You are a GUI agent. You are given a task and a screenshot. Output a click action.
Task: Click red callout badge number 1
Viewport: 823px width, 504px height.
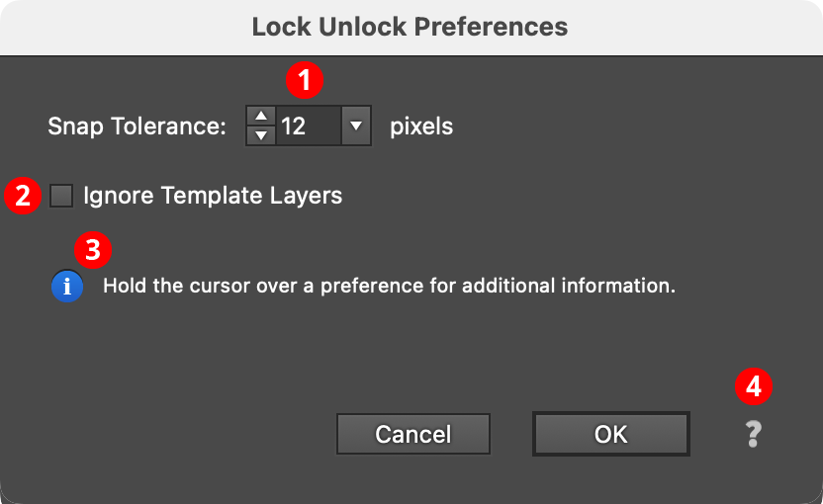pos(305,80)
